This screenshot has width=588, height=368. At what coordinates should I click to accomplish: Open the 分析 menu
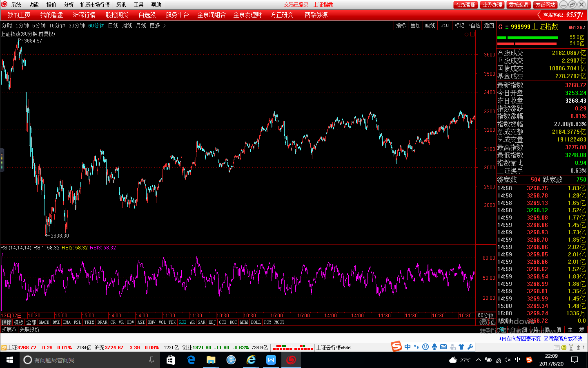point(69,4)
